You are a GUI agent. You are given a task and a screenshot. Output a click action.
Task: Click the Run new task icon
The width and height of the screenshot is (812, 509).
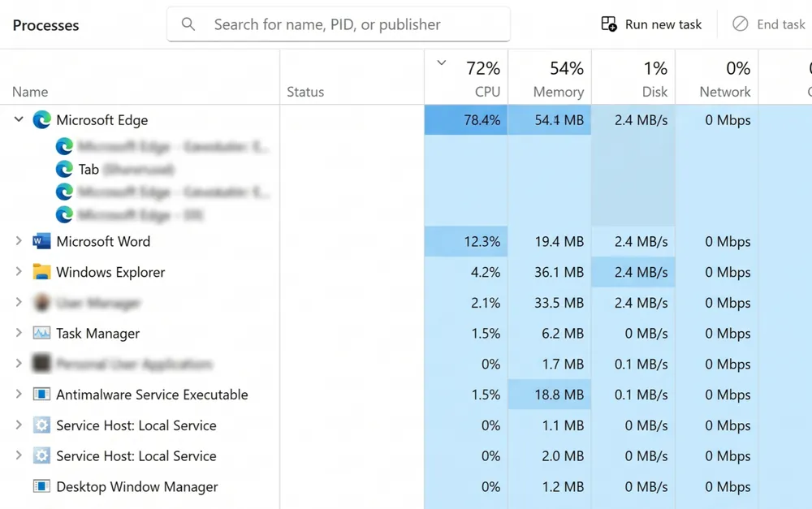tap(608, 24)
